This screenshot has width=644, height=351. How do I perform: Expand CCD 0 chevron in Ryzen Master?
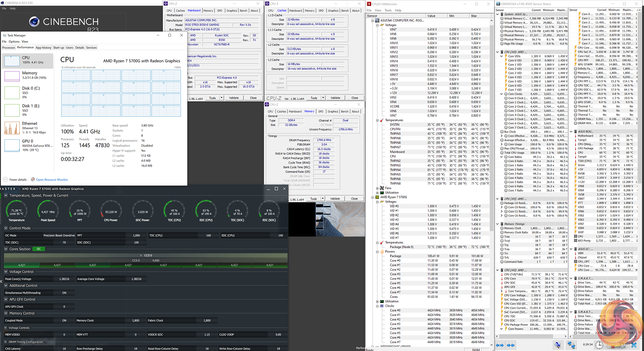point(141,255)
